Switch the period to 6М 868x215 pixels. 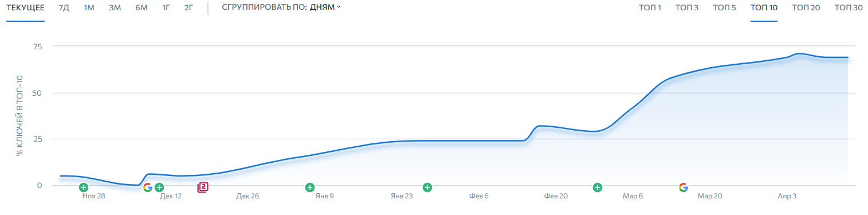[142, 7]
